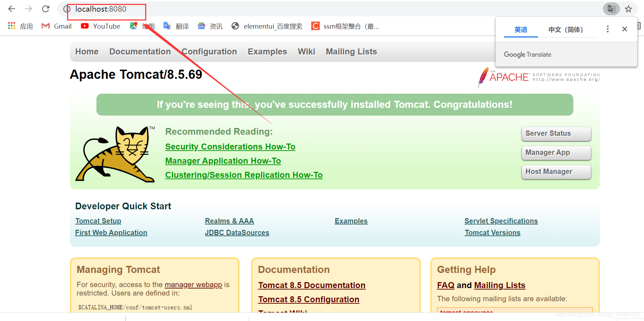Open the Tomcat Setup link
The width and height of the screenshot is (644, 321).
coord(98,221)
